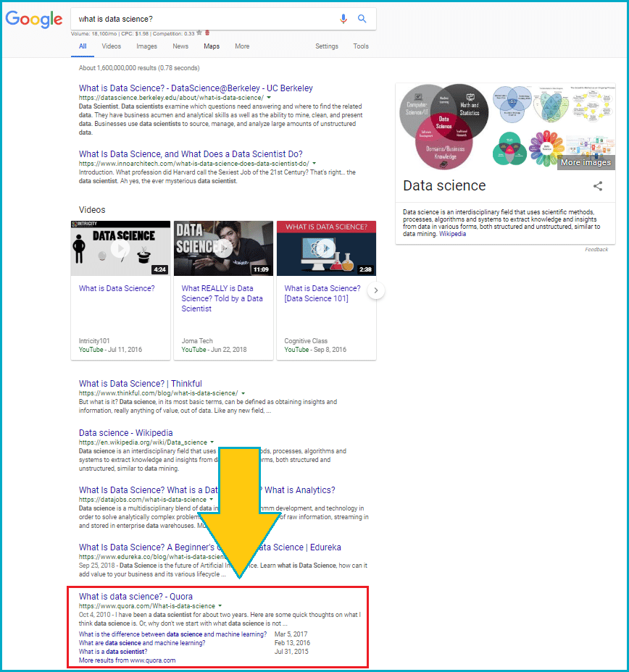Switch to the Images tab
This screenshot has height=672, width=629.
coord(146,46)
